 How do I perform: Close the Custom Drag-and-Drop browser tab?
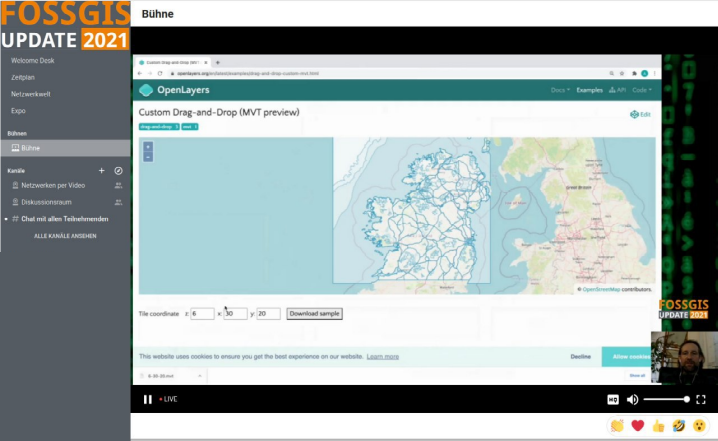[x=206, y=63]
